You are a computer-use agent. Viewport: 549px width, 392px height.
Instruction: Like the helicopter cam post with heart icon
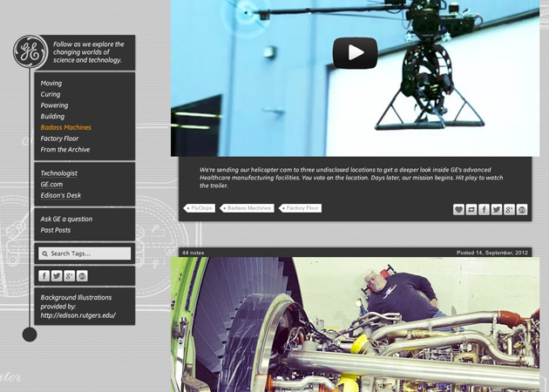pos(458,210)
